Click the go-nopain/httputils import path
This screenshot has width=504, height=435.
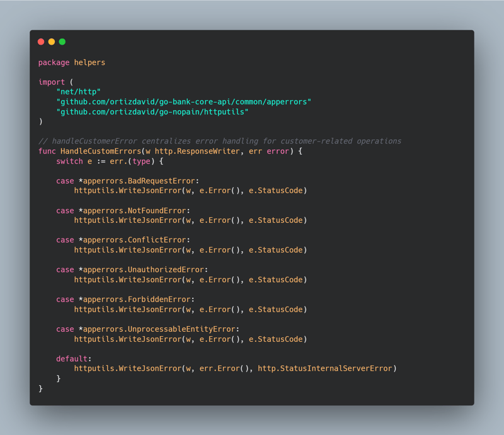point(152,112)
